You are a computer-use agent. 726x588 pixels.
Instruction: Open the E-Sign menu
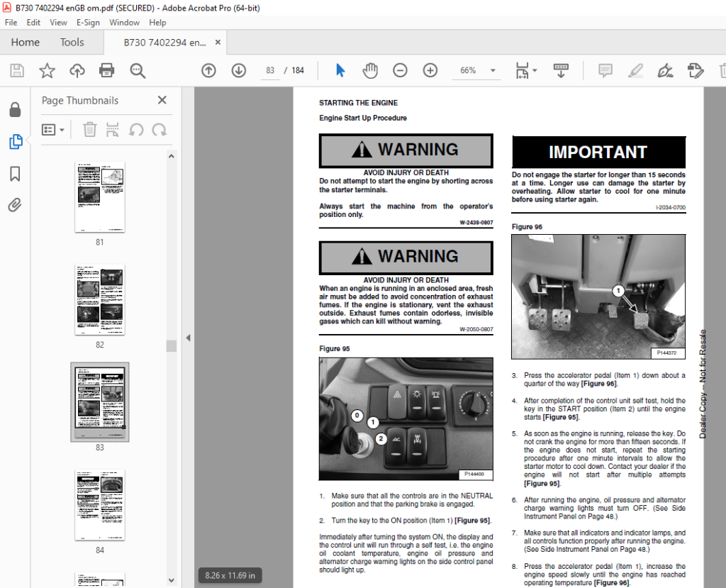point(88,22)
